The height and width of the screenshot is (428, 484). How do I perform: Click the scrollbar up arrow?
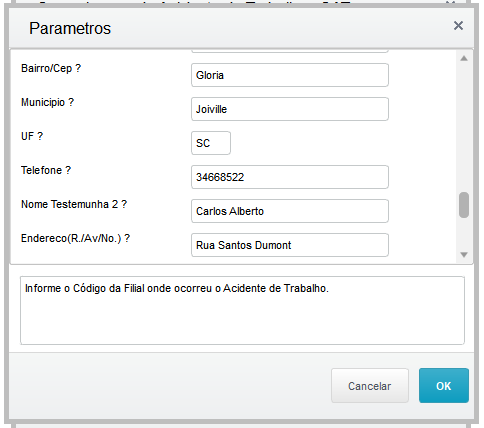(464, 59)
